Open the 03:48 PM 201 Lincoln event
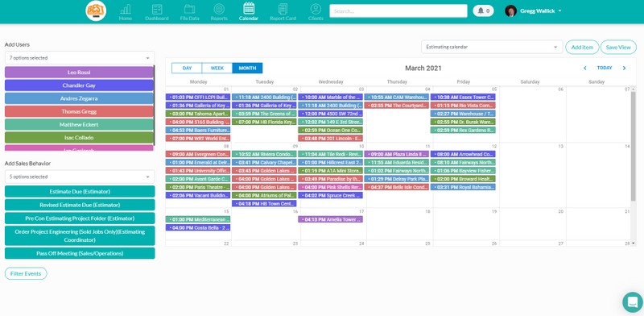Image resolution: width=644 pixels, height=316 pixels. pos(331,139)
